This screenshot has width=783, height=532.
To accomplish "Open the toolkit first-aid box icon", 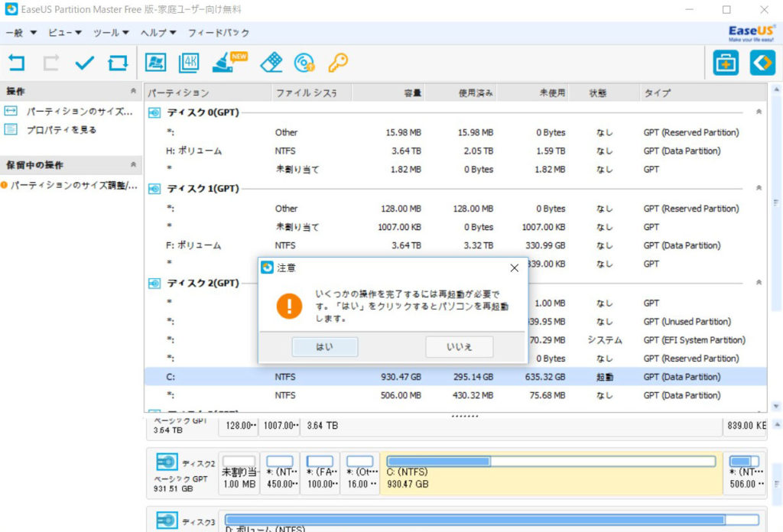I will coord(726,63).
